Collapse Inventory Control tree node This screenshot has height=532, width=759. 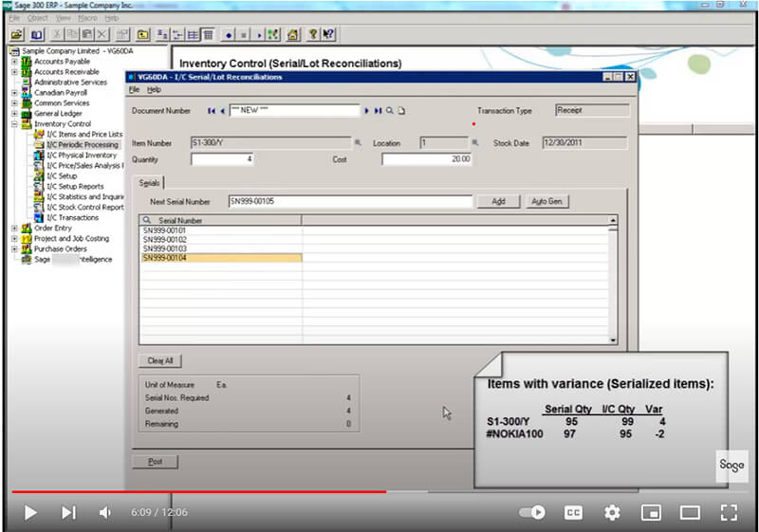(14, 124)
